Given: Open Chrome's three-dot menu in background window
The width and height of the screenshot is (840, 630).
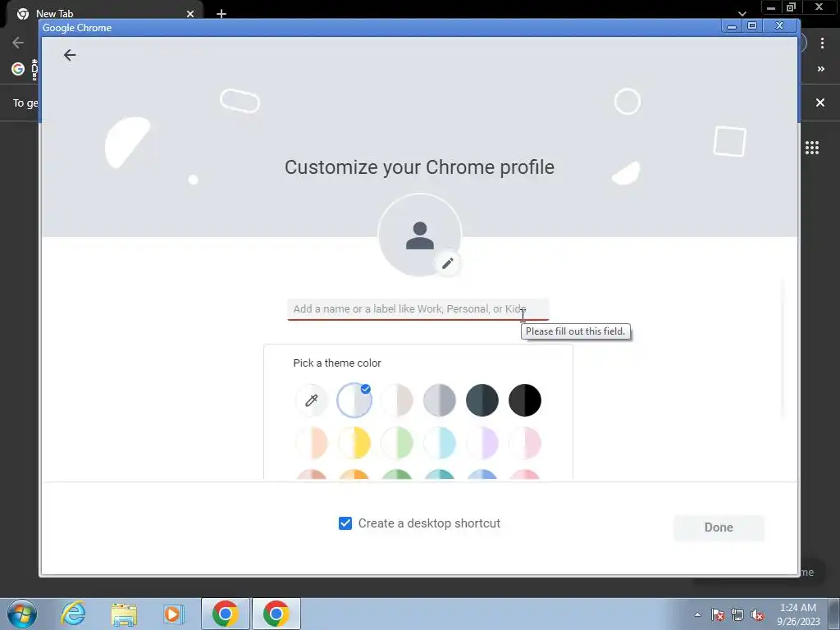Looking at the screenshot, I should pyautogui.click(x=822, y=43).
